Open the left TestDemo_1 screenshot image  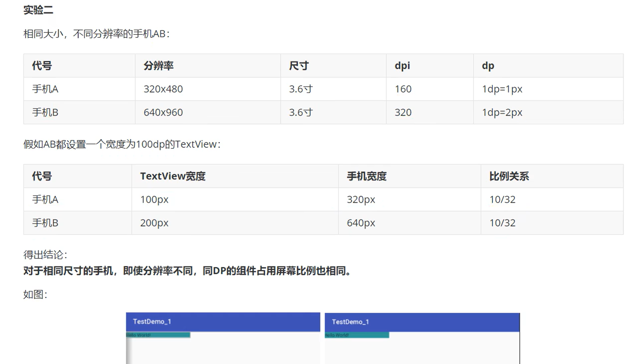pos(223,338)
